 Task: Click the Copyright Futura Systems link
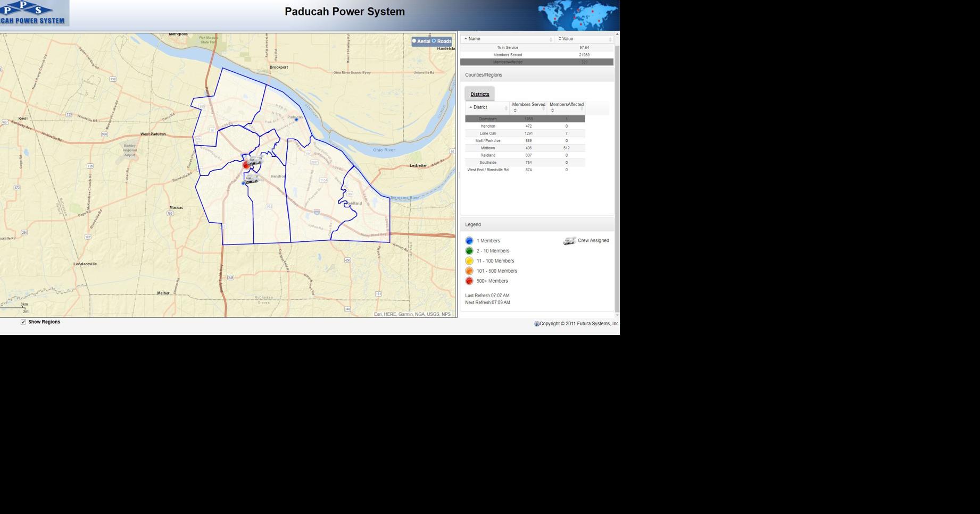tap(577, 323)
